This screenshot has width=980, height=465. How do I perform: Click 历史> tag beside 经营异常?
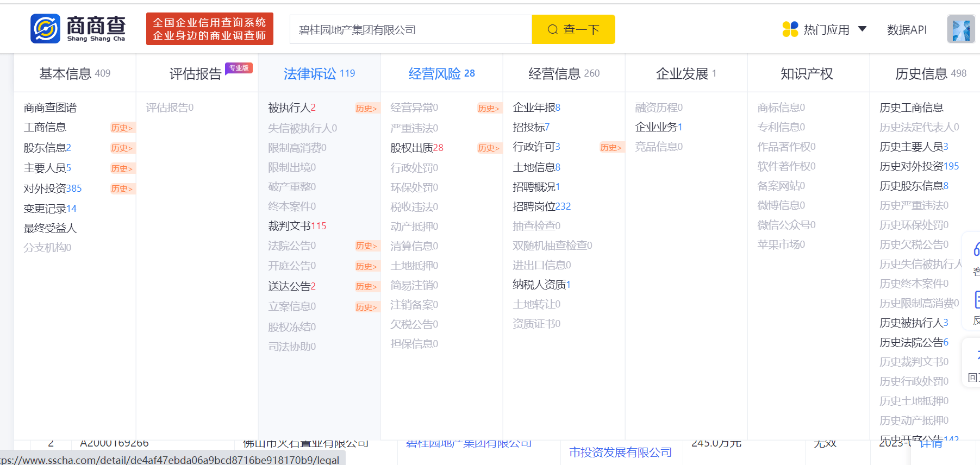[x=489, y=108]
